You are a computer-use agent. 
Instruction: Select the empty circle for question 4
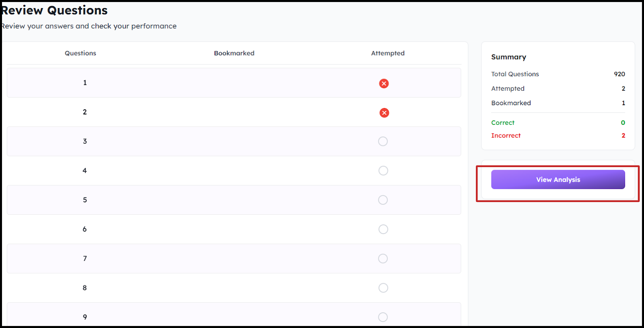(383, 171)
